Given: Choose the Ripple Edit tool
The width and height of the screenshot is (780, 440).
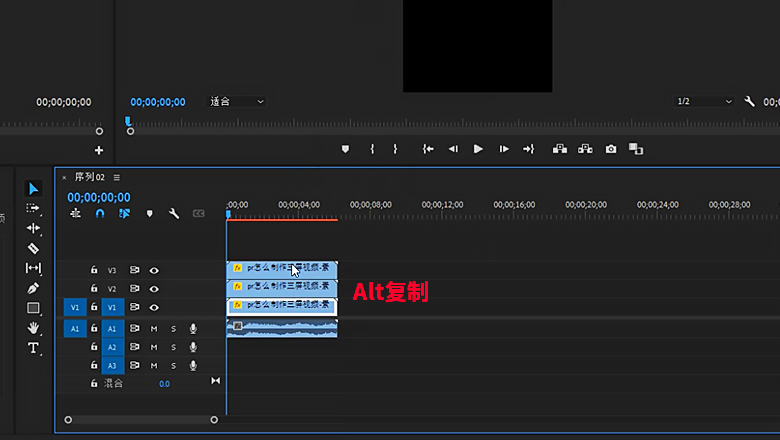Looking at the screenshot, I should [x=33, y=228].
